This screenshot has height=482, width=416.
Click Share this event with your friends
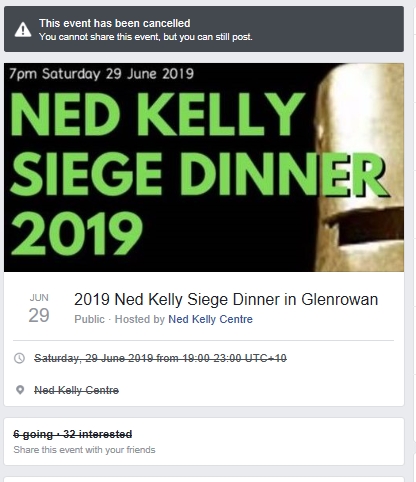click(84, 450)
